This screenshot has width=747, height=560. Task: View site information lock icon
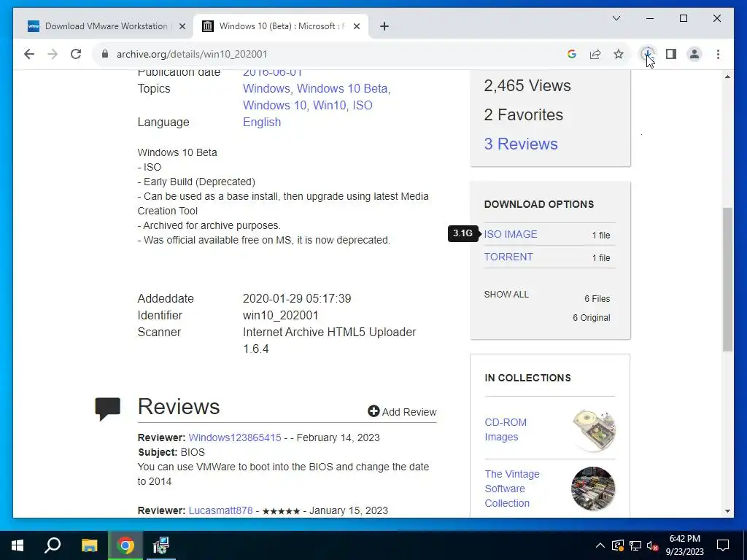(105, 54)
